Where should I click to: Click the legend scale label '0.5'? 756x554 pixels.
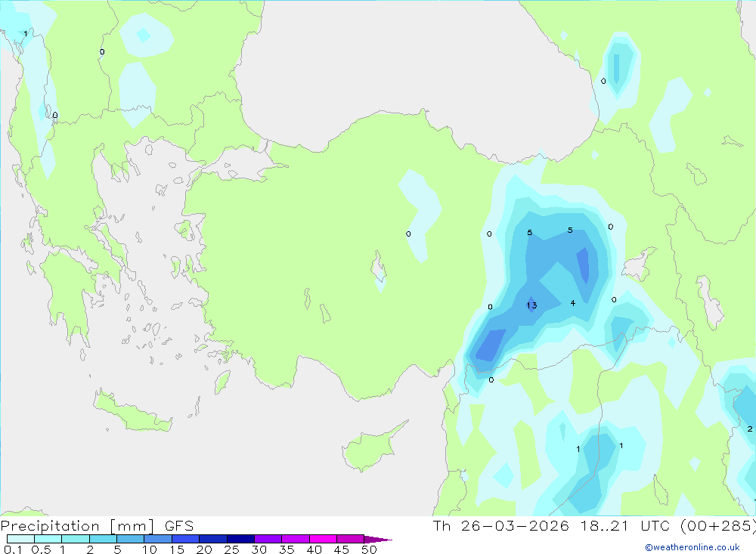click(41, 549)
